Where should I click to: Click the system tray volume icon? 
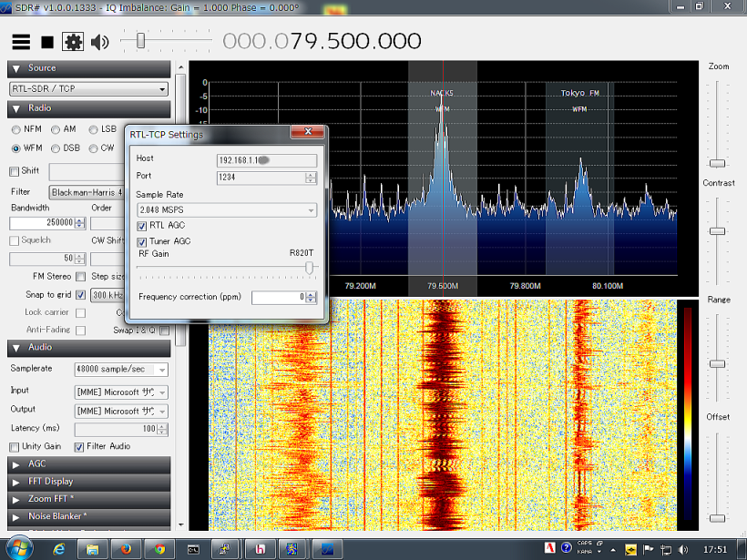pos(683,550)
